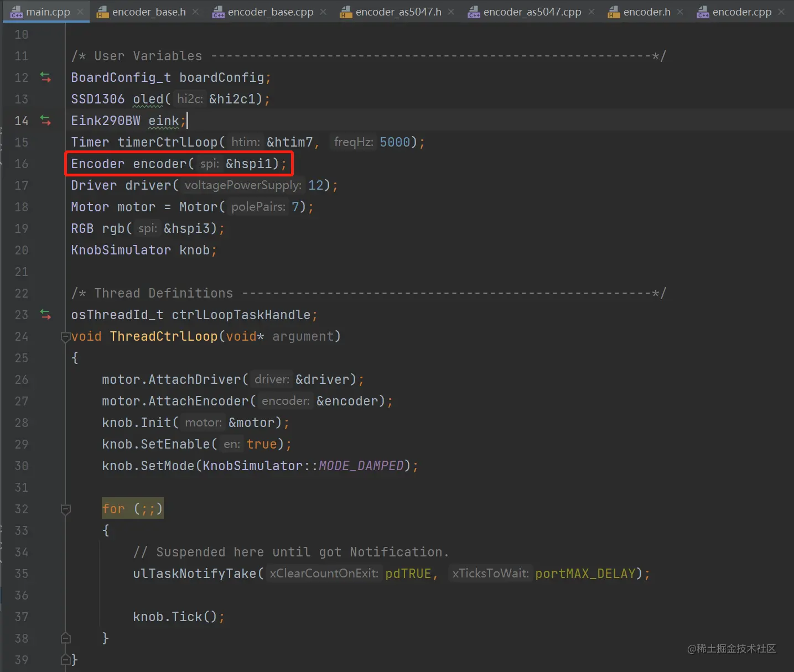Click the ulTaskNotifyTake function call
The width and height of the screenshot is (794, 672).
tap(195, 574)
